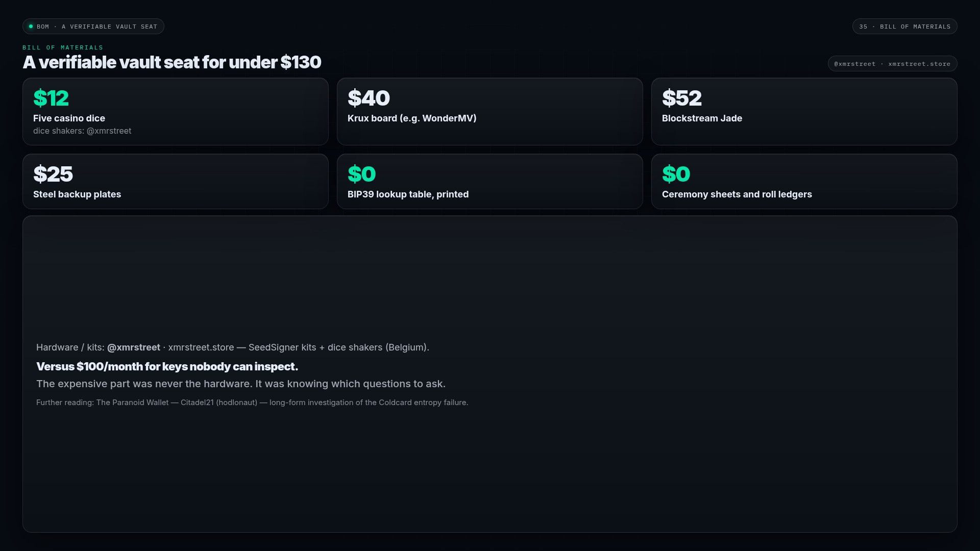This screenshot has width=980, height=551.
Task: Open the $52 Blockstream Jade card
Action: tap(804, 112)
